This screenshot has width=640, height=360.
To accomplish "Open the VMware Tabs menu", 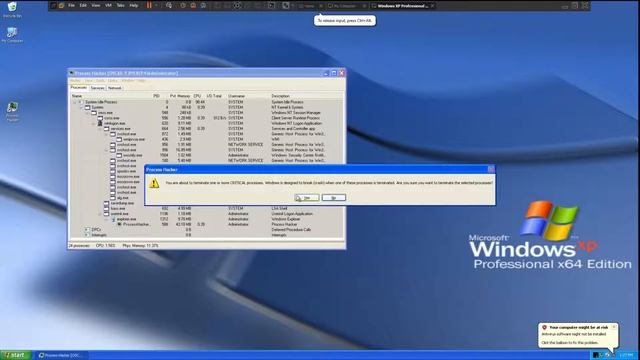I will [120, 5].
